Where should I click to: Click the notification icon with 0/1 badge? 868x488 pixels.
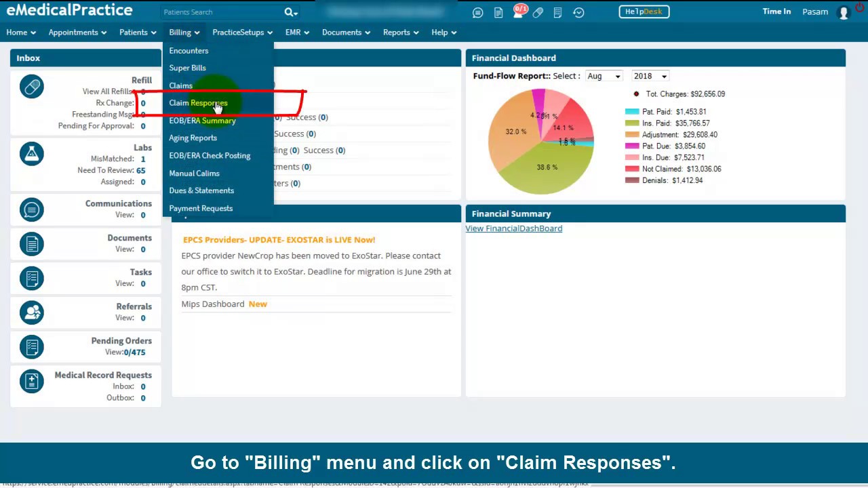(519, 12)
